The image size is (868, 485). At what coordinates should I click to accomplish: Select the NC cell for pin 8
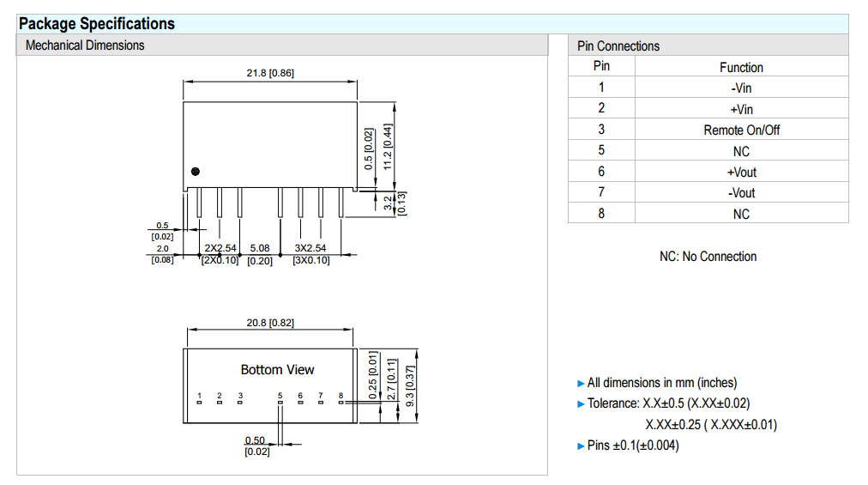pos(741,214)
